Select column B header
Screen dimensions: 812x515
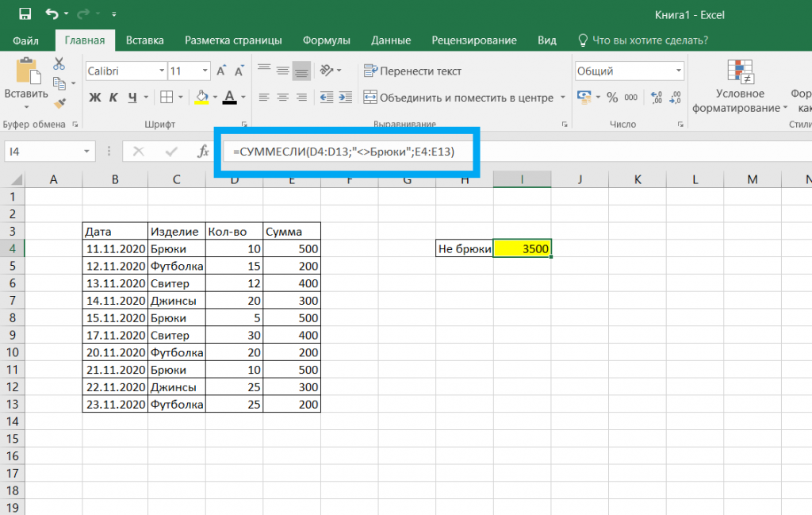click(115, 180)
